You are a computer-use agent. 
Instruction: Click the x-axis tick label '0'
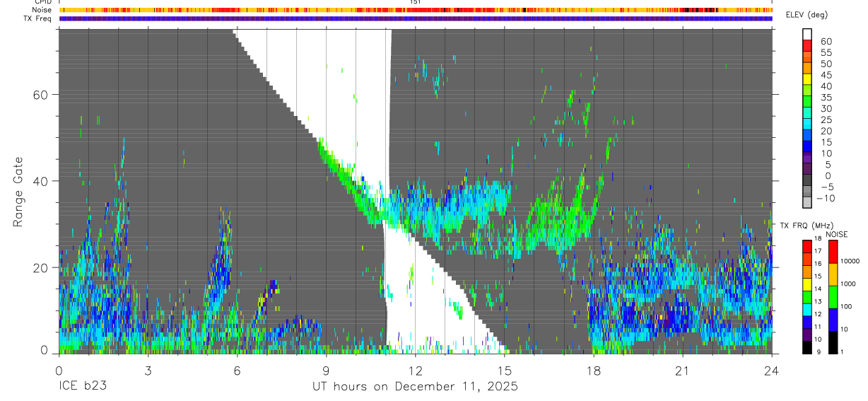(59, 370)
